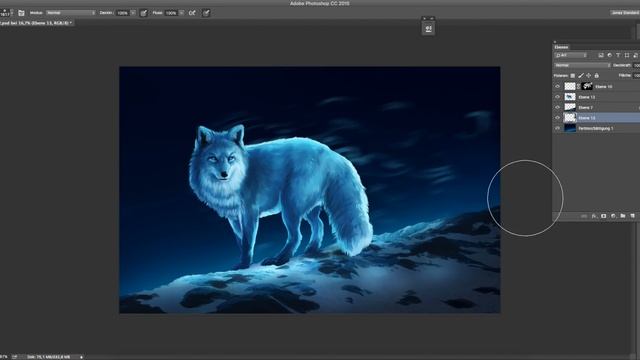The image size is (640, 360).
Task: Enable airbrush build-up mode
Action: (x=192, y=13)
